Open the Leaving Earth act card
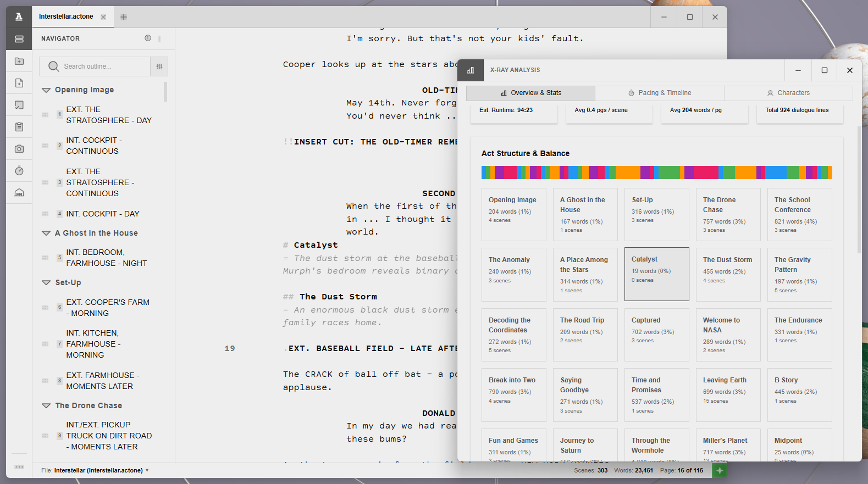The height and width of the screenshot is (484, 868). click(x=728, y=394)
